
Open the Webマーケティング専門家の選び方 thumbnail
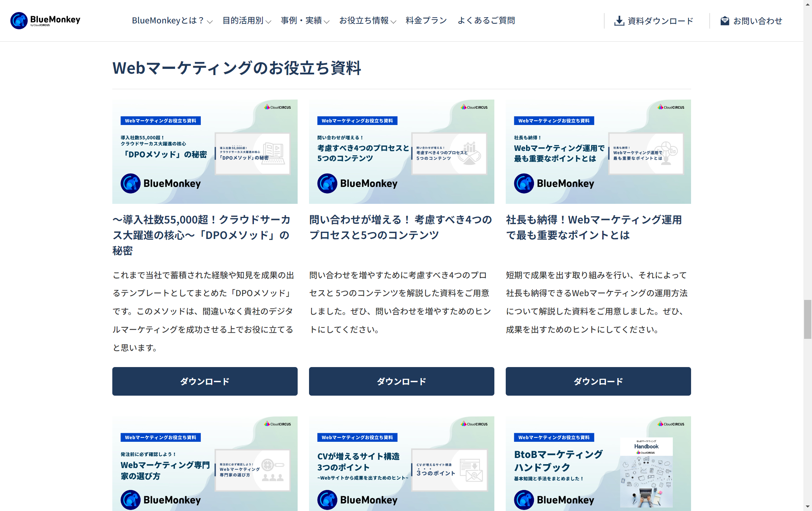205,463
